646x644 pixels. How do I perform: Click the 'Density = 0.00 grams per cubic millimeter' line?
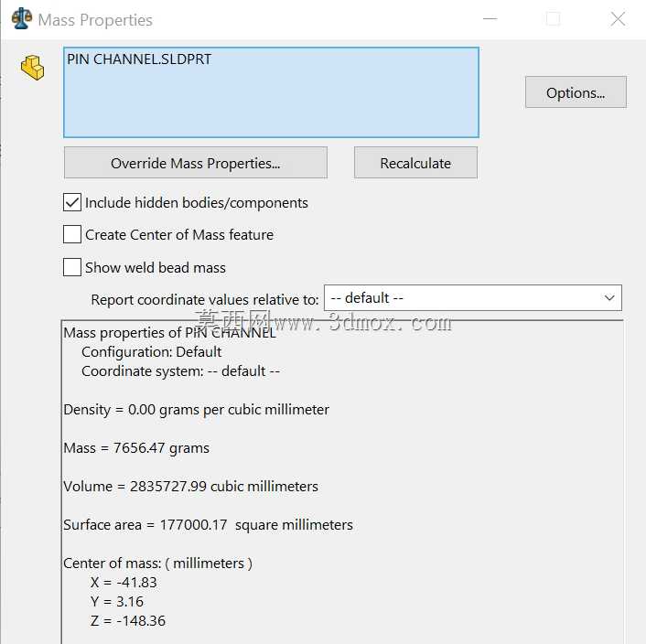click(197, 410)
